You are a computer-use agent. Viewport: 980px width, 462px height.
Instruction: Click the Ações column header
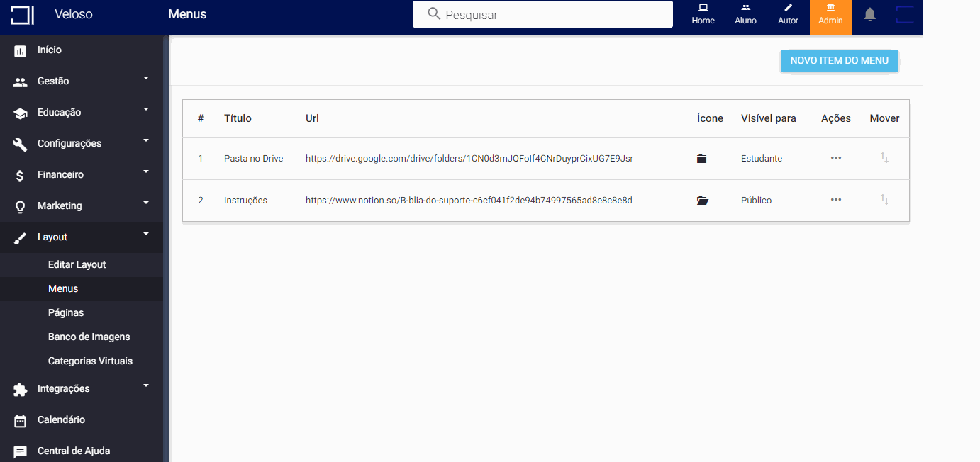836,118
